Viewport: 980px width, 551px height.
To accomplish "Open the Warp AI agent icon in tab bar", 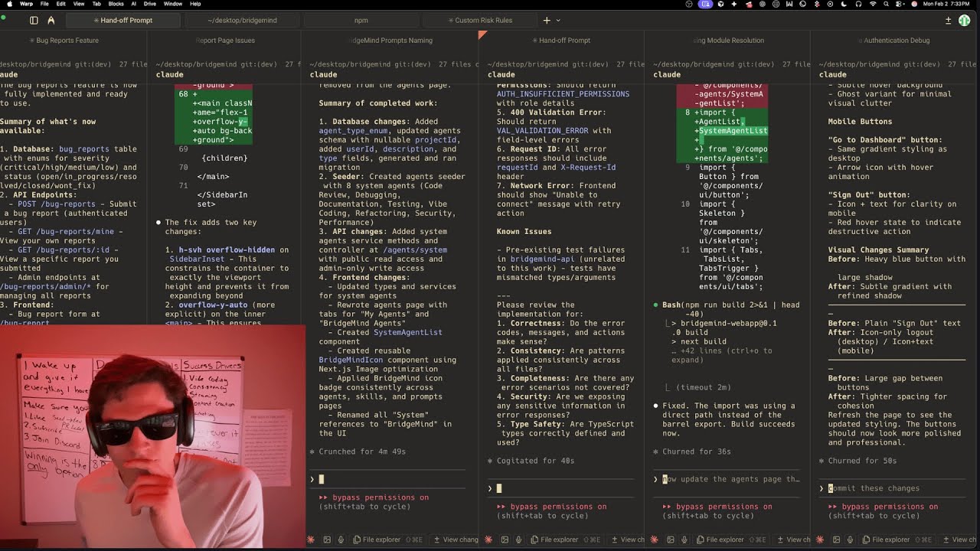I will pyautogui.click(x=51, y=20).
